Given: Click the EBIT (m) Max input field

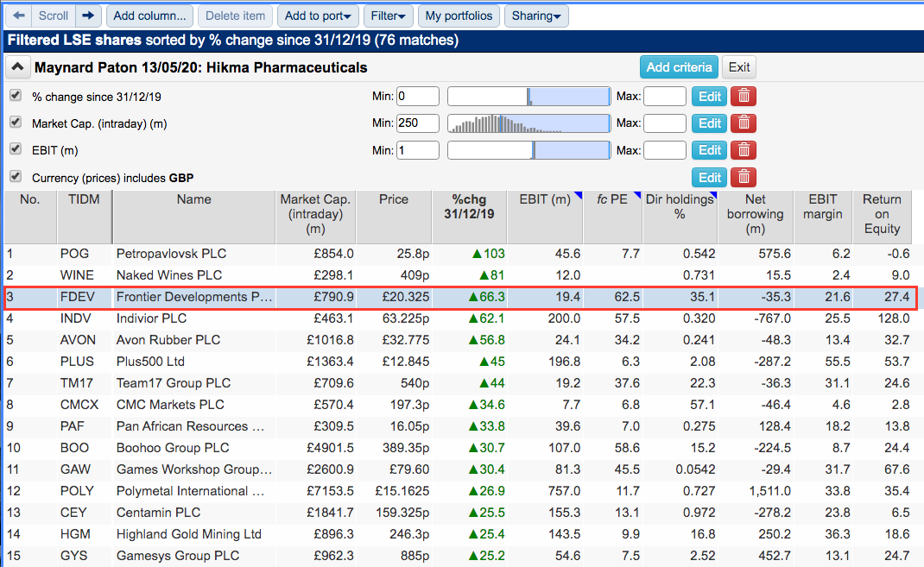Looking at the screenshot, I should [665, 150].
